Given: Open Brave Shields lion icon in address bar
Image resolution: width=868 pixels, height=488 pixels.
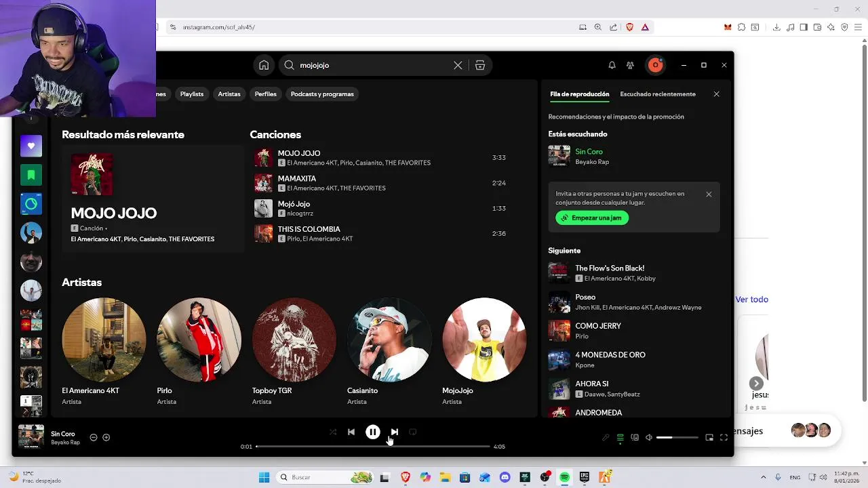Looking at the screenshot, I should (x=630, y=27).
